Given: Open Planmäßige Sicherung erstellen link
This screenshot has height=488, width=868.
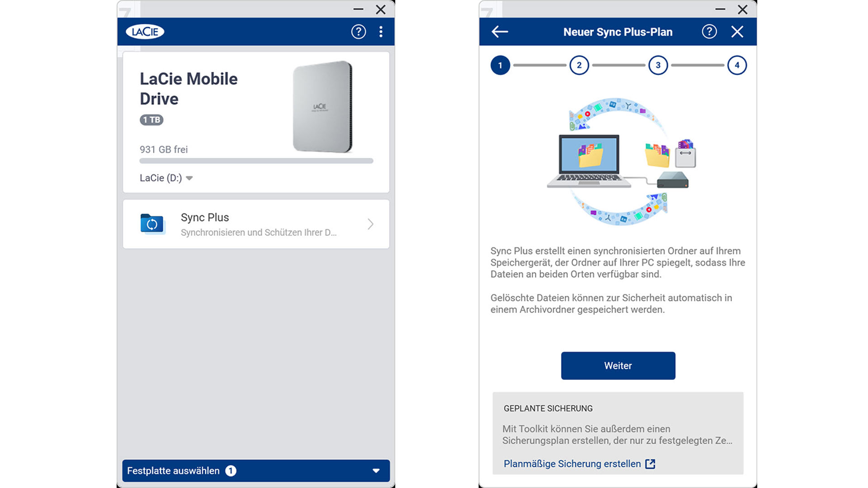Looking at the screenshot, I should 572,464.
